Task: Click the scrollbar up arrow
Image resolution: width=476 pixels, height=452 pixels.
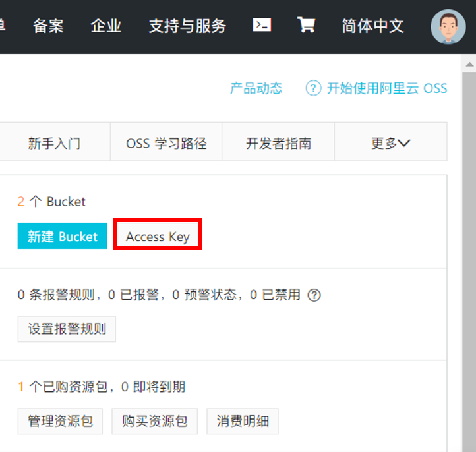Action: click(x=469, y=64)
